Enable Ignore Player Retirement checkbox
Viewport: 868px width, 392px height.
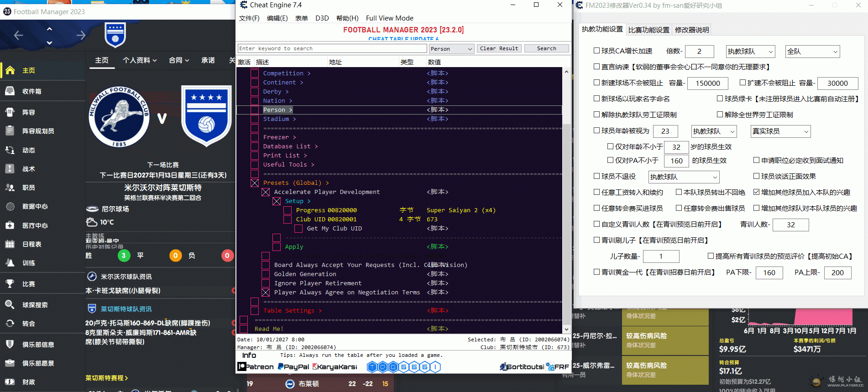[x=266, y=283]
